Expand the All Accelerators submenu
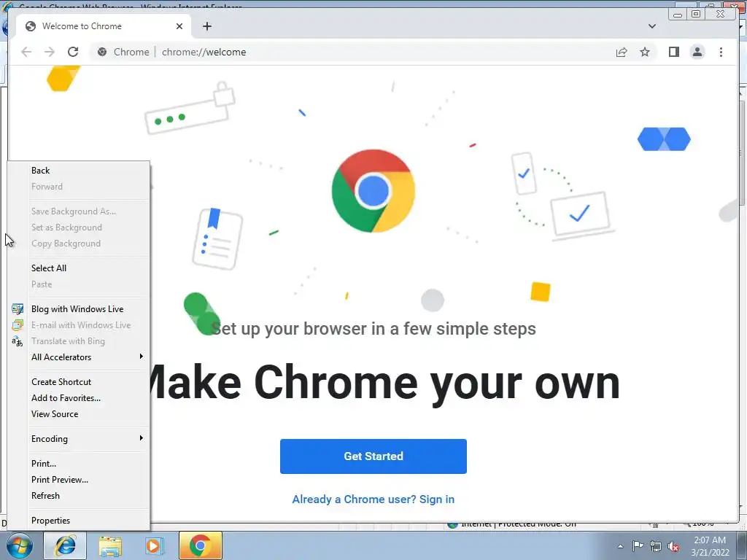This screenshot has height=560, width=747. pos(78,357)
